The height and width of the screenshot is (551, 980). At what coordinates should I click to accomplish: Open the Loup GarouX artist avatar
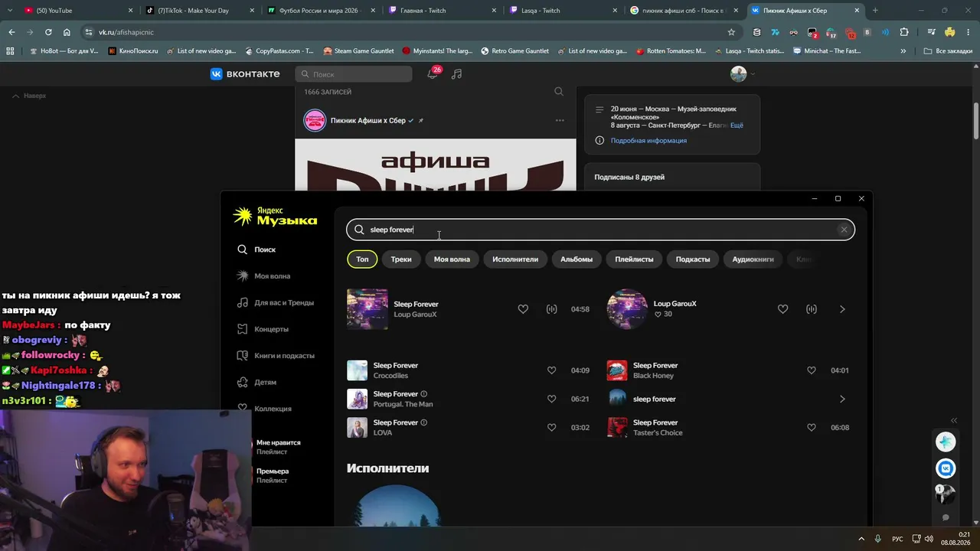click(627, 309)
